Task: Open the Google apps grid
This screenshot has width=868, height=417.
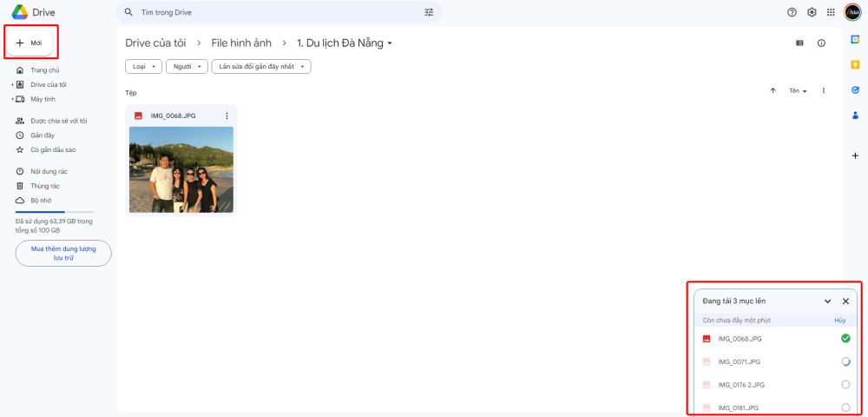Action: coord(832,12)
